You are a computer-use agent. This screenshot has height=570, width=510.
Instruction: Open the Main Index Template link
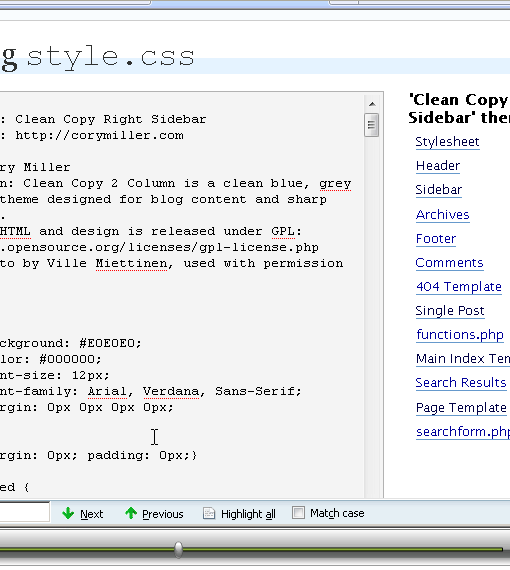(x=463, y=359)
